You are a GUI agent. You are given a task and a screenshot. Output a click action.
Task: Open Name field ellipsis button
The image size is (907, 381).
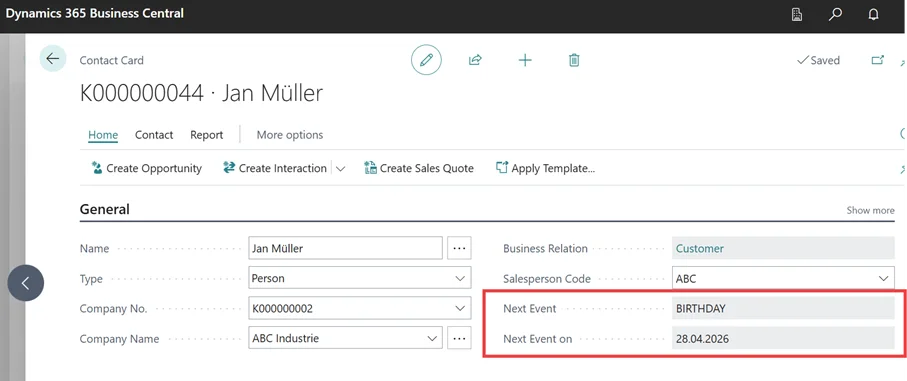pos(459,248)
